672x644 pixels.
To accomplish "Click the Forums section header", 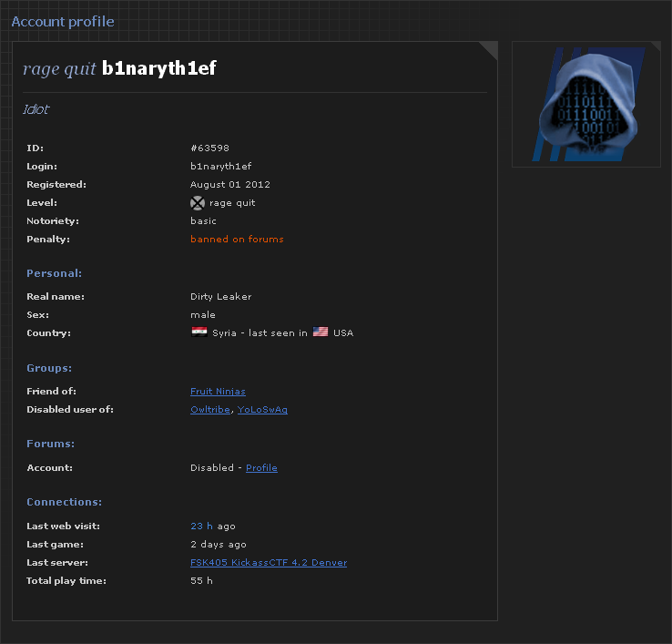I will (50, 445).
